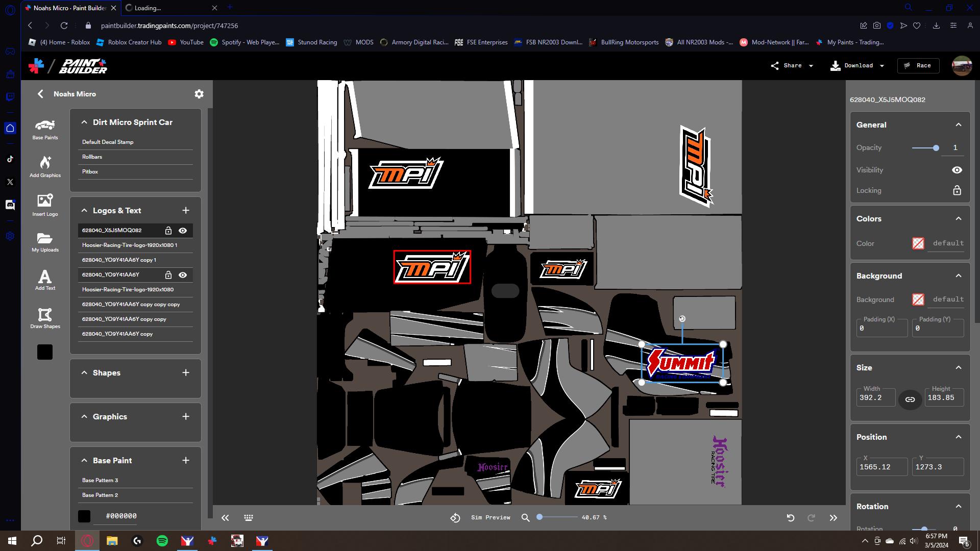The width and height of the screenshot is (980, 551).
Task: Unlock the 628040_YO9Y41AA6Y layer
Action: 168,274
